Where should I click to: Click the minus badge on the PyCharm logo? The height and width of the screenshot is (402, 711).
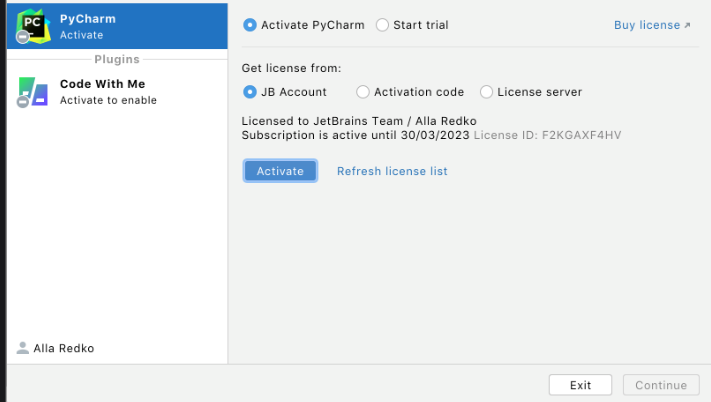pos(23,37)
